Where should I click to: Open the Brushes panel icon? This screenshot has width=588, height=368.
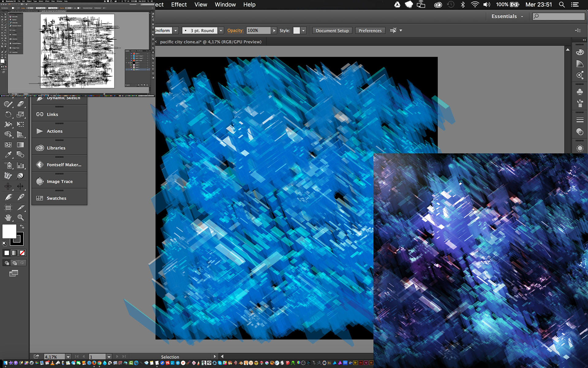[580, 103]
